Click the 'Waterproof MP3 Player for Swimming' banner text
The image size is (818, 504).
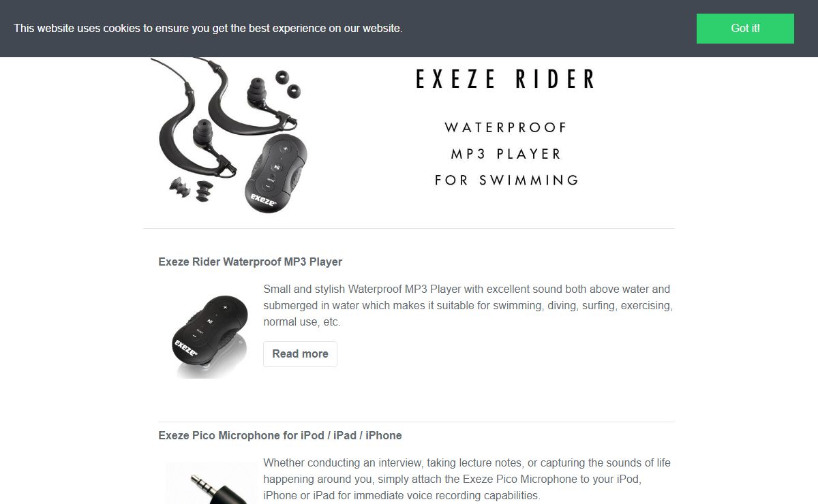tap(506, 154)
